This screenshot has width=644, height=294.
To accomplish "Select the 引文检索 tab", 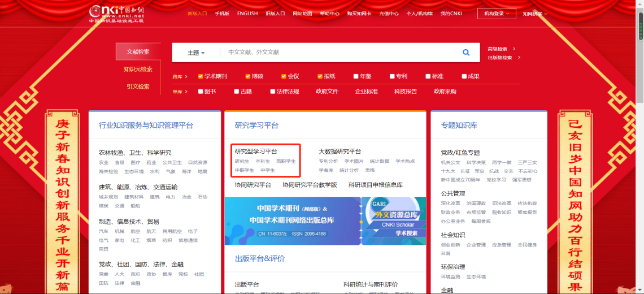I will (138, 87).
